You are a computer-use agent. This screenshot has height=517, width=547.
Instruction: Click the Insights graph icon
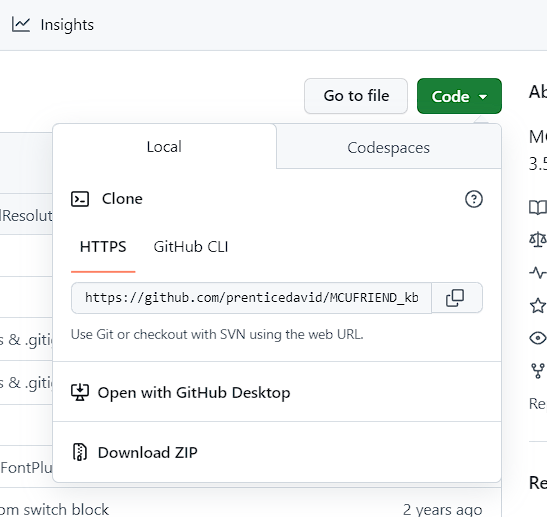(x=21, y=25)
